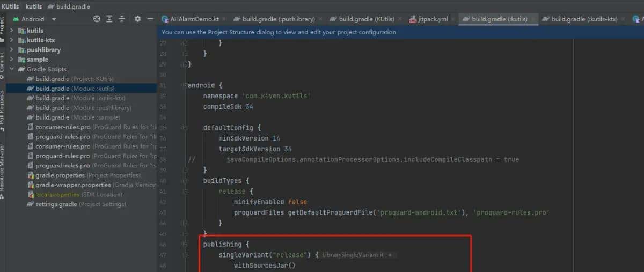The image size is (644, 272).
Task: Expand the pushlibrary module node
Action: click(x=12, y=50)
